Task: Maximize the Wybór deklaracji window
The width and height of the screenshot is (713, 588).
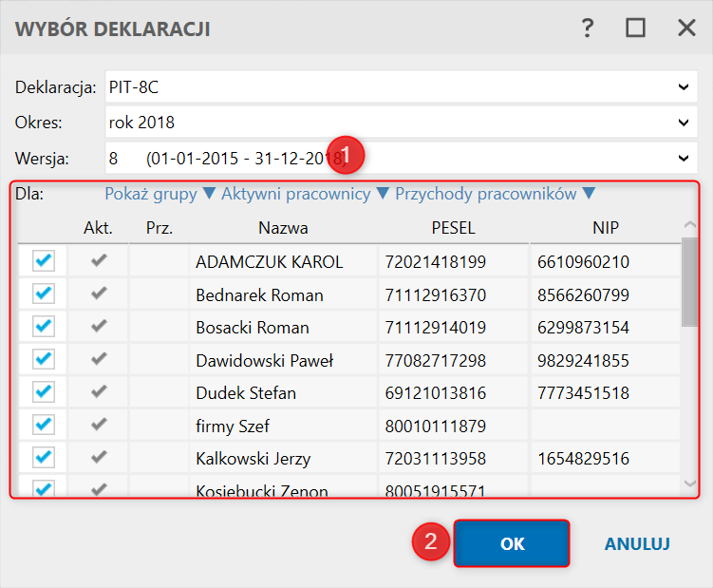Action: [635, 28]
